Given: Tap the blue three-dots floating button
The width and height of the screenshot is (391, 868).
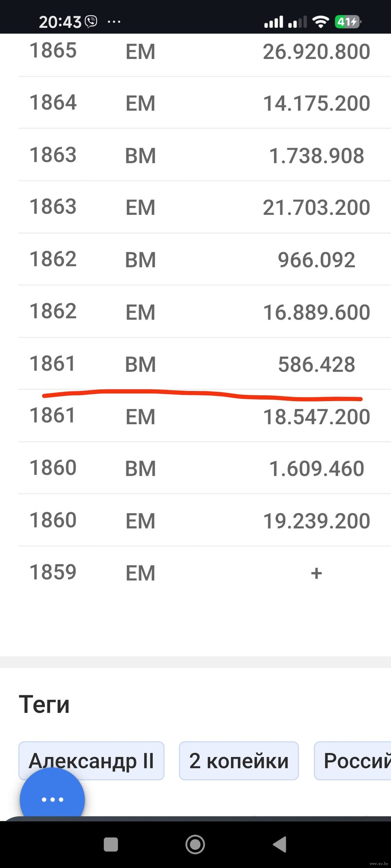Looking at the screenshot, I should pyautogui.click(x=52, y=799).
